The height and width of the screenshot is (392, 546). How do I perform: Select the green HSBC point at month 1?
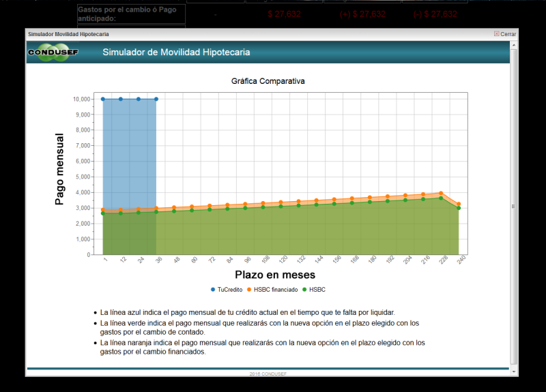(103, 213)
